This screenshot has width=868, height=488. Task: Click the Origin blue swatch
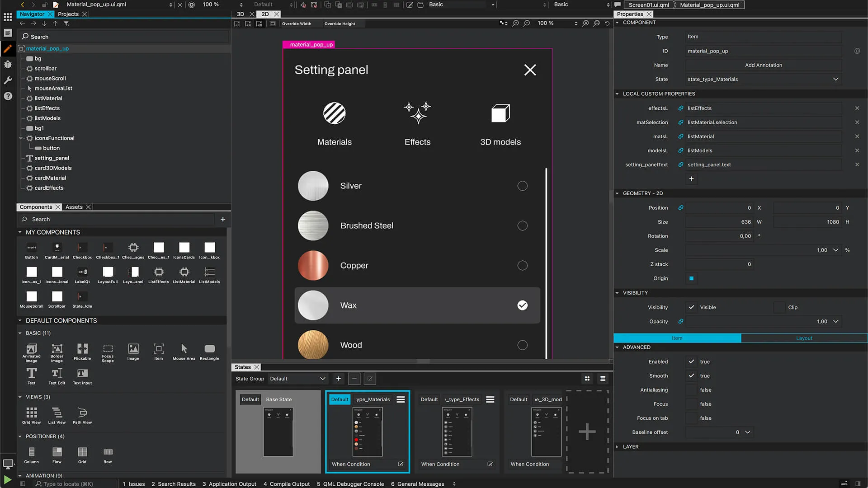(x=691, y=278)
